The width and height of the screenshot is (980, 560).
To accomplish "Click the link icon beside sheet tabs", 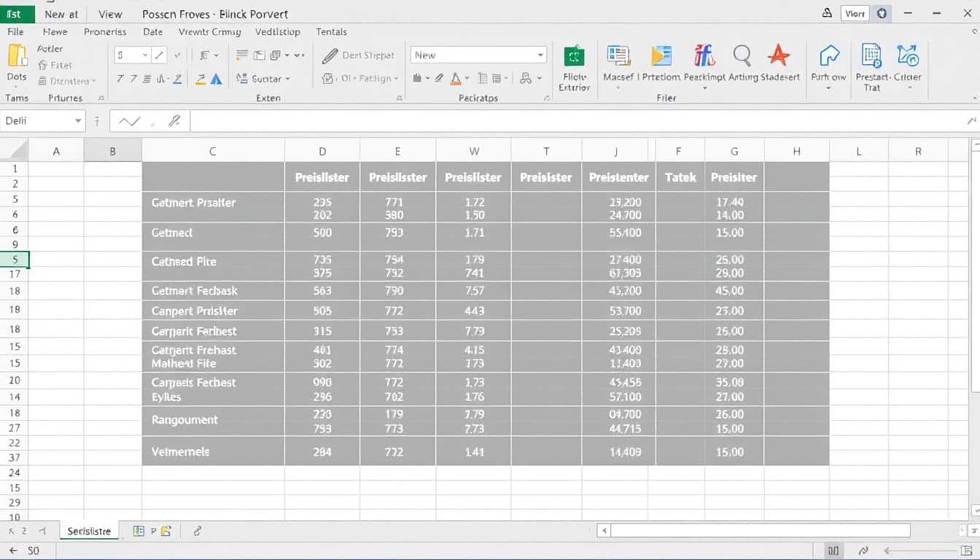I will pos(198,532).
